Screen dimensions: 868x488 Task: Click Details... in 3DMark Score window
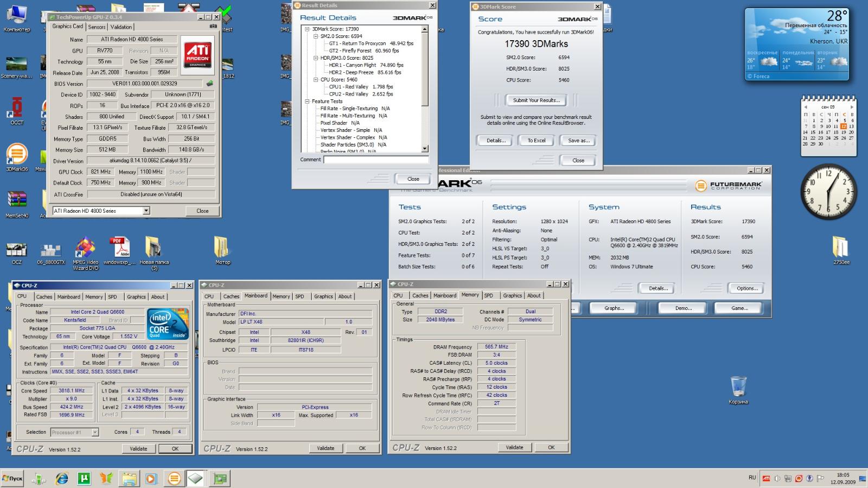tap(496, 140)
